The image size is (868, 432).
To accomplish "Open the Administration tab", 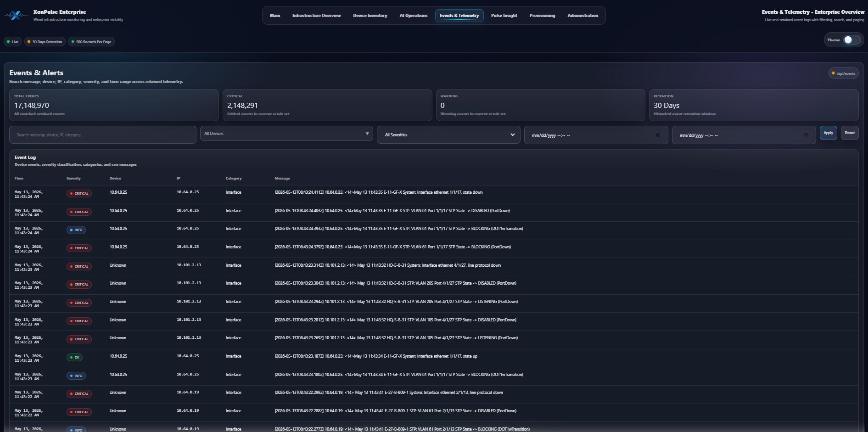I will [582, 16].
